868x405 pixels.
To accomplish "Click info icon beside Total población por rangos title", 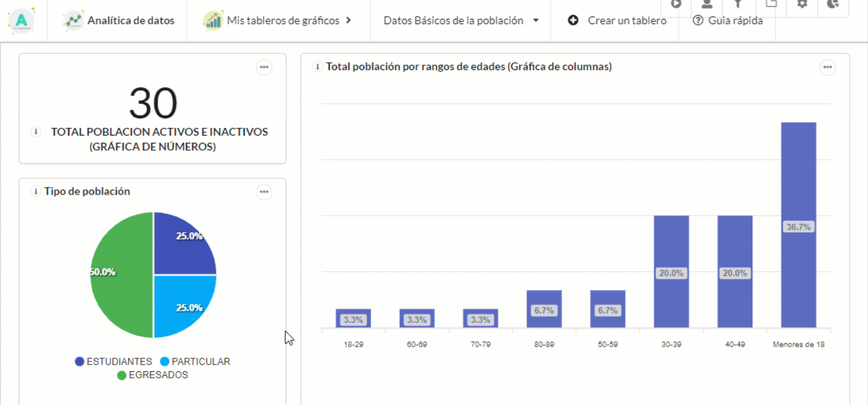I will coord(317,66).
